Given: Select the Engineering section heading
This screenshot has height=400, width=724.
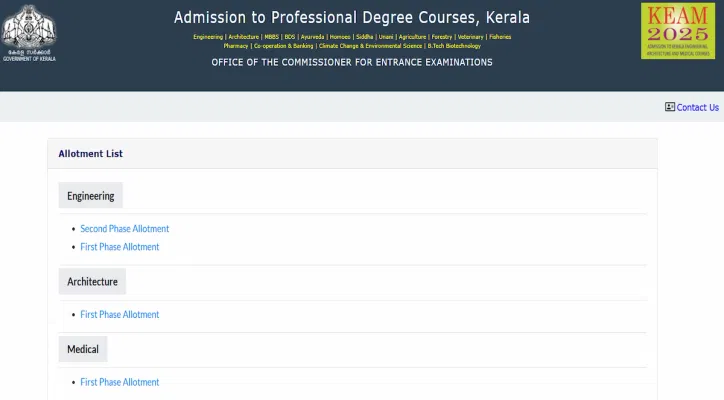Looking at the screenshot, I should tap(91, 196).
